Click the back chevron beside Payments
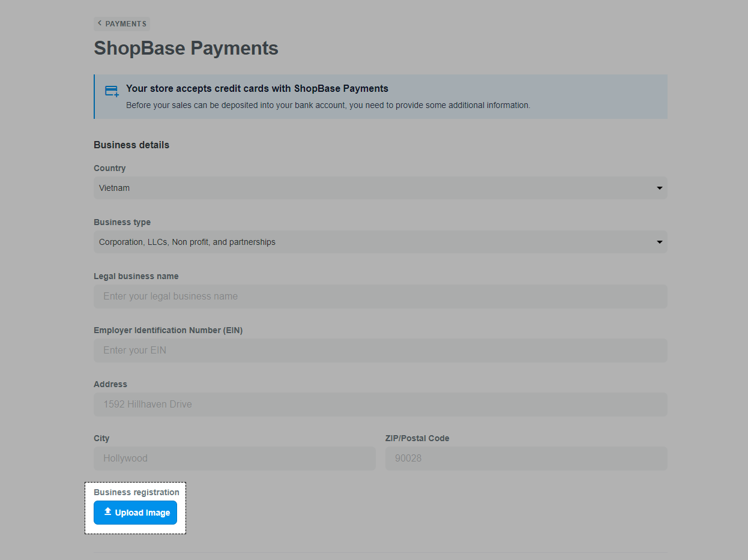 100,23
